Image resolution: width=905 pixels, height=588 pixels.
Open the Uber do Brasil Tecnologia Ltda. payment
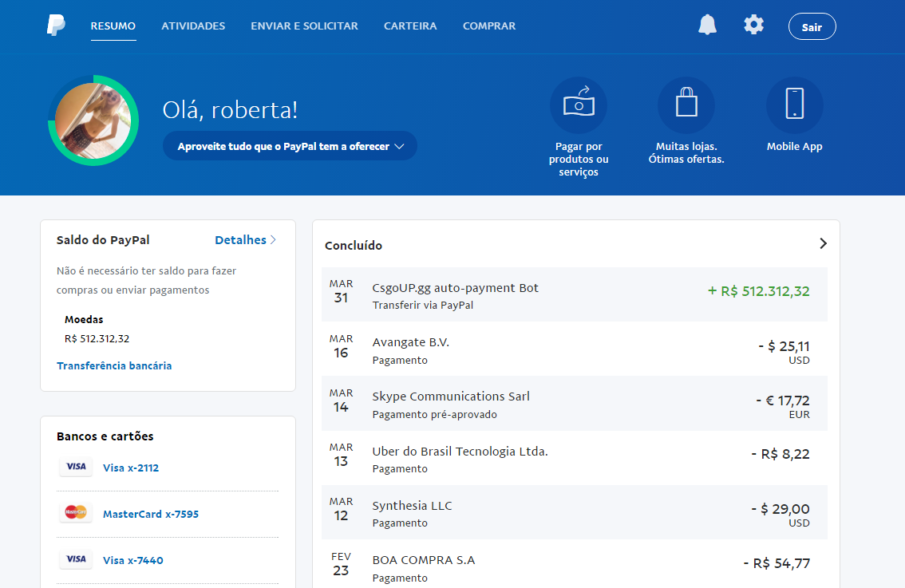click(575, 458)
